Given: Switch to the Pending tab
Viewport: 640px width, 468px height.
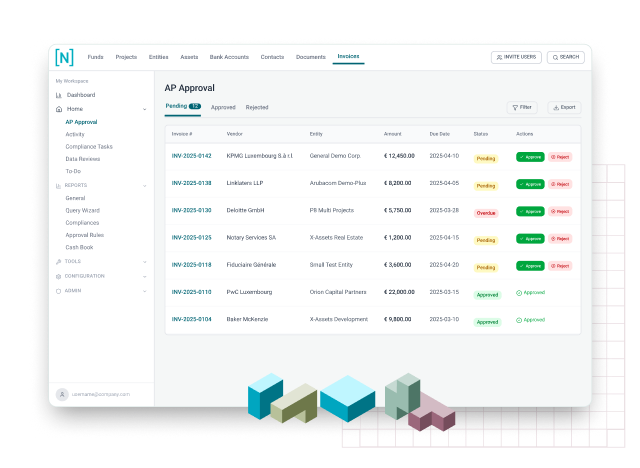Looking at the screenshot, I should coord(182,106).
